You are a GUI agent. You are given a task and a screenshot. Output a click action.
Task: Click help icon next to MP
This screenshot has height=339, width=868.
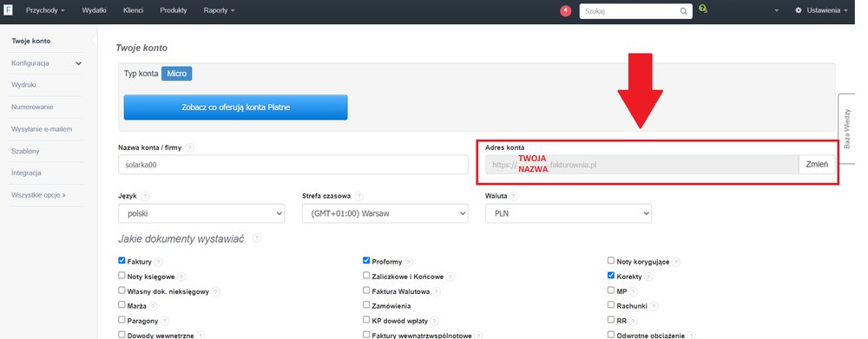pyautogui.click(x=634, y=291)
